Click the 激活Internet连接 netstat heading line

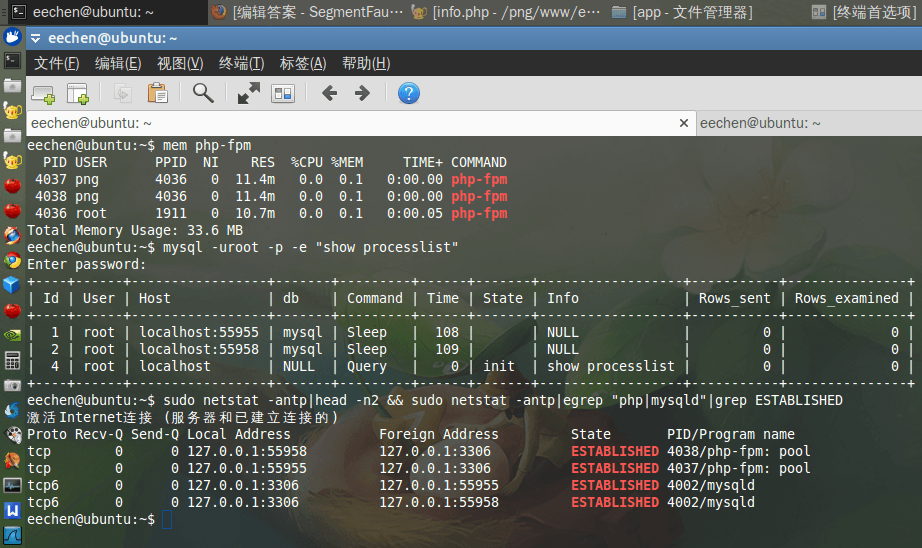(x=183, y=417)
